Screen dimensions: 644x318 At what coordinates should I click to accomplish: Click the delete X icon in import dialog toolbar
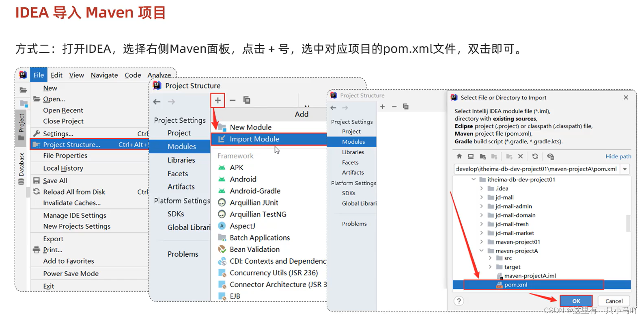521,156
